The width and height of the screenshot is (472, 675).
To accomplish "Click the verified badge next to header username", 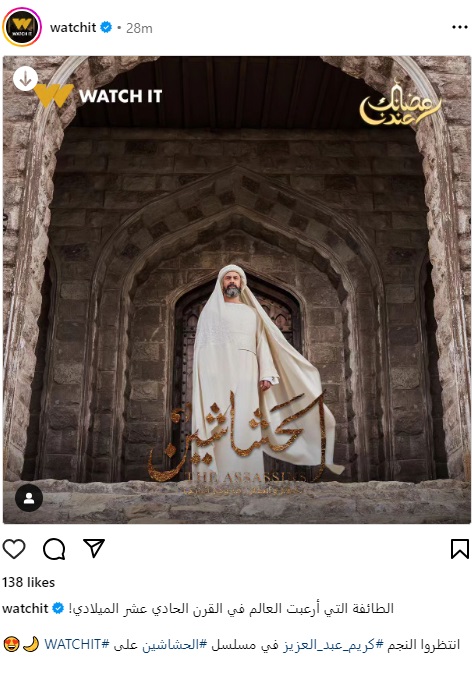I will click(106, 28).
